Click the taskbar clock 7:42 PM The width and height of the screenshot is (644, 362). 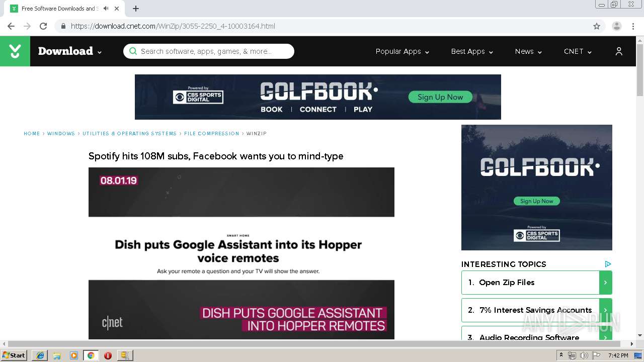click(x=618, y=355)
